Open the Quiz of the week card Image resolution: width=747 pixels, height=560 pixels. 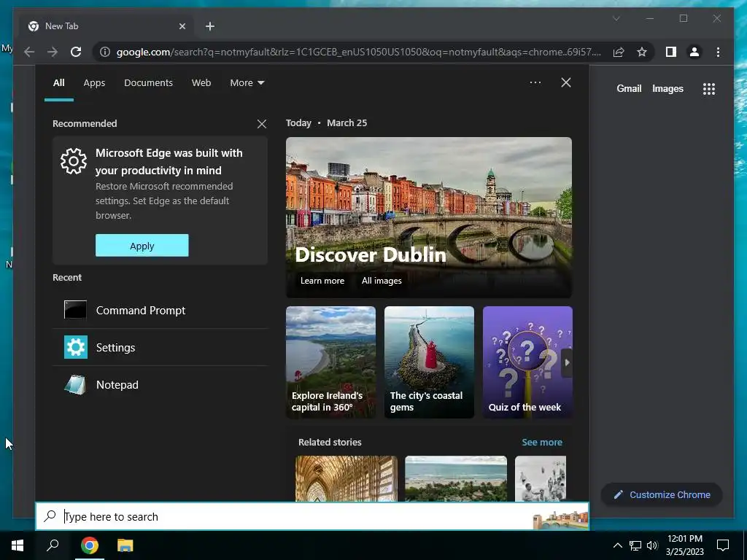[527, 362]
